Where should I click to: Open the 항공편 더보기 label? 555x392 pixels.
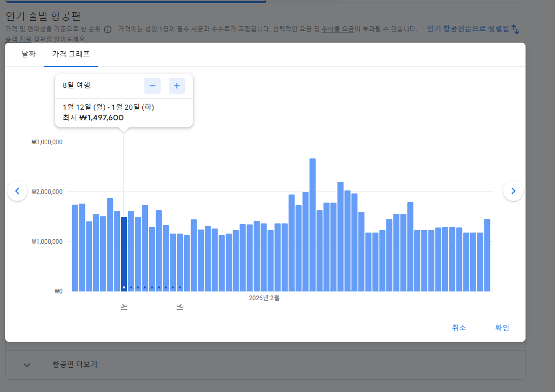75,365
